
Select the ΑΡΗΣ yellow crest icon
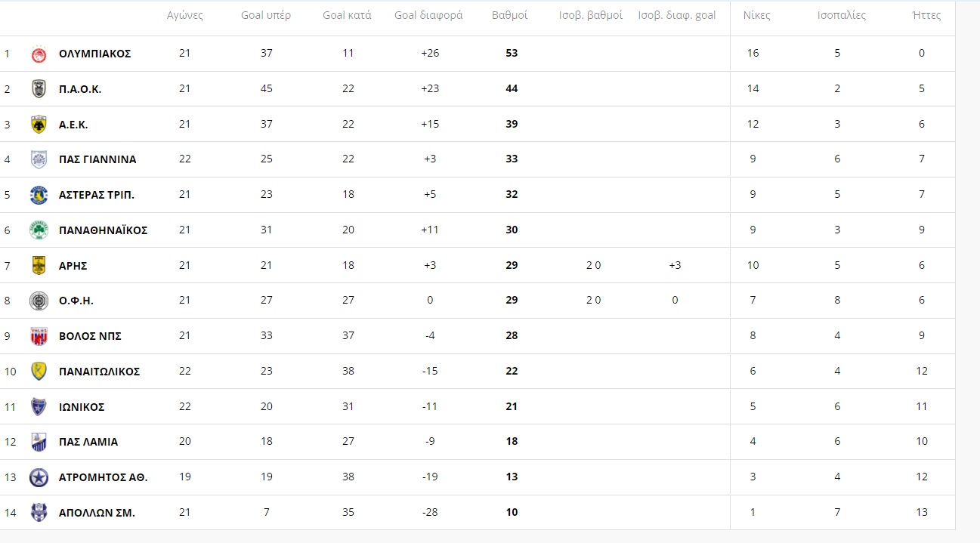pyautogui.click(x=39, y=266)
